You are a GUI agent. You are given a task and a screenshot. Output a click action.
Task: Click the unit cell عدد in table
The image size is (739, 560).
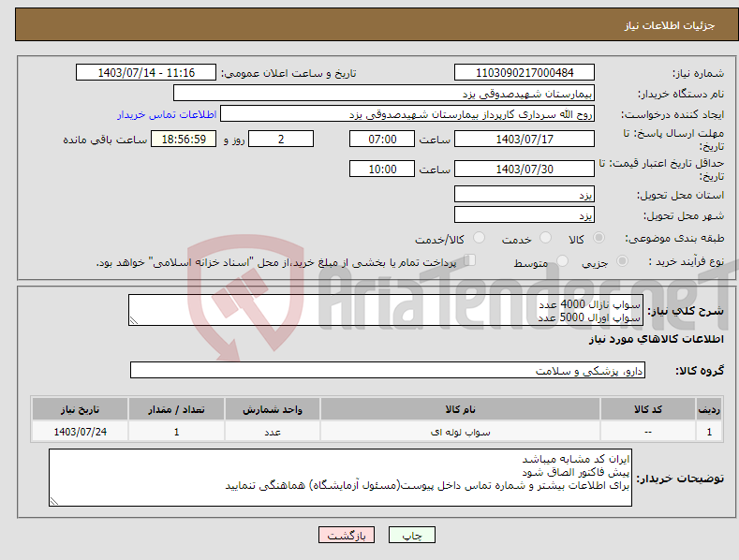(273, 432)
